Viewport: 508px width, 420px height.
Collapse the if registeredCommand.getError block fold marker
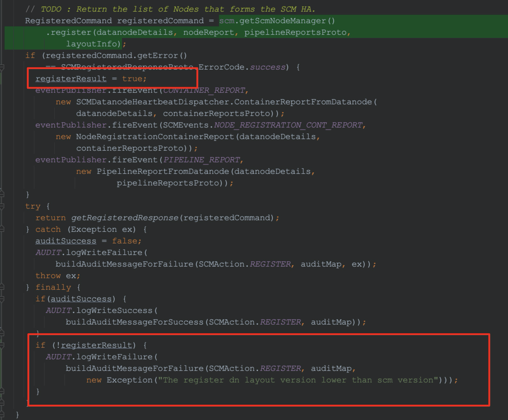point(2,67)
